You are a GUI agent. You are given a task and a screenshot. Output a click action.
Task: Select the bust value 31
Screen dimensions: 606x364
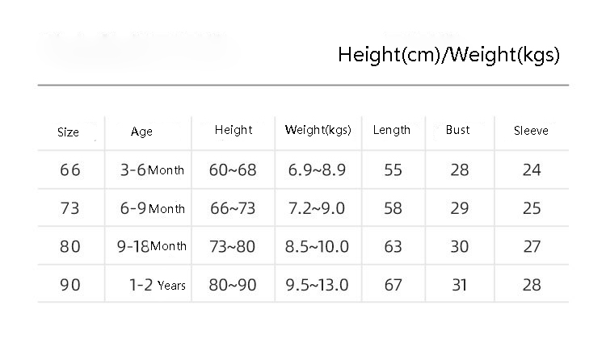coord(459,285)
